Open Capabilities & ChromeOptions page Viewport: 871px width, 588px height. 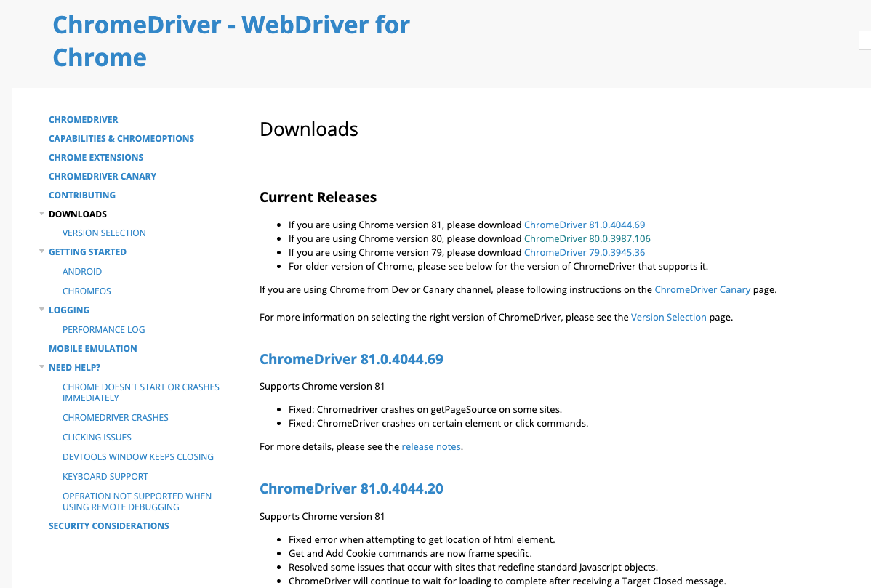coord(121,138)
